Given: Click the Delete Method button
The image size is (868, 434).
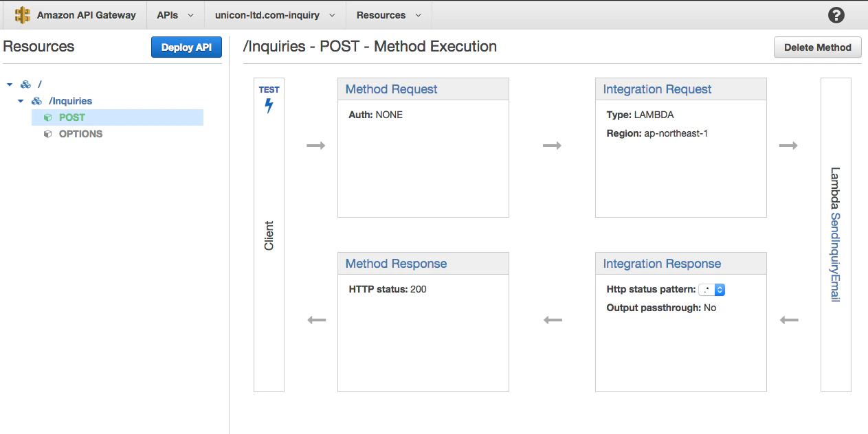Looking at the screenshot, I should [x=818, y=47].
